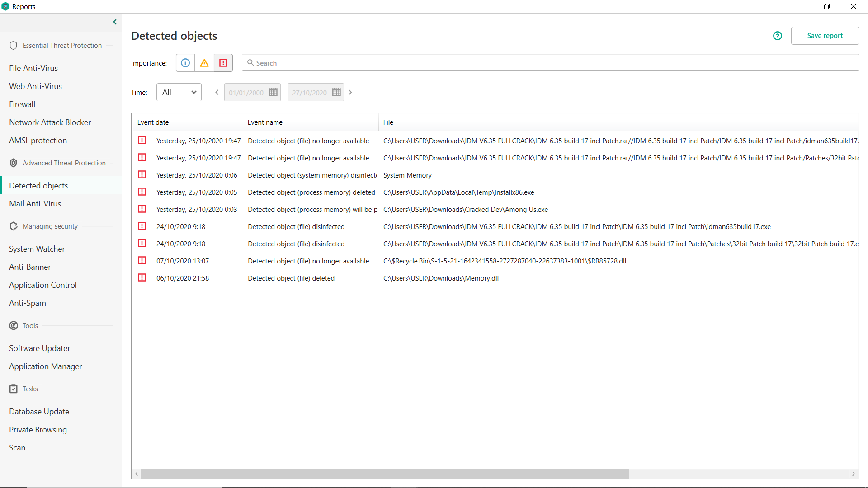Click critical icon for Among Us.exe event
This screenshot has height=488, width=868.
(142, 209)
